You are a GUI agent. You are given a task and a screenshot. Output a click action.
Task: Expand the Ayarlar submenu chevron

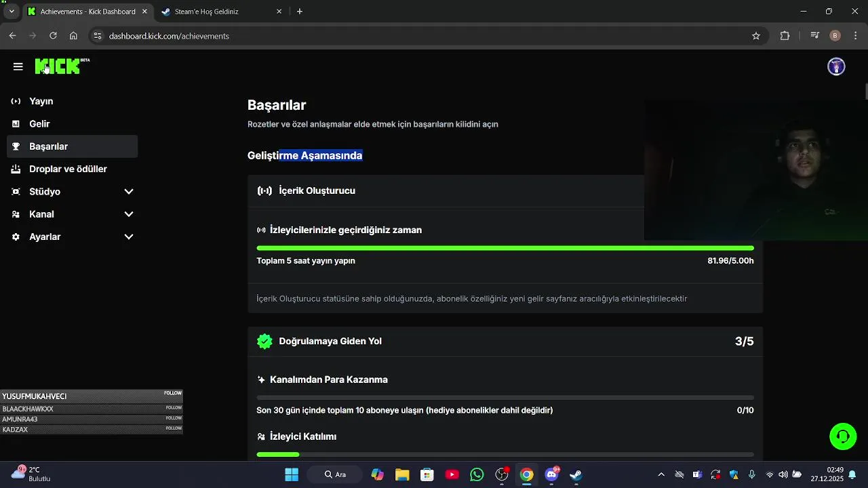click(129, 237)
